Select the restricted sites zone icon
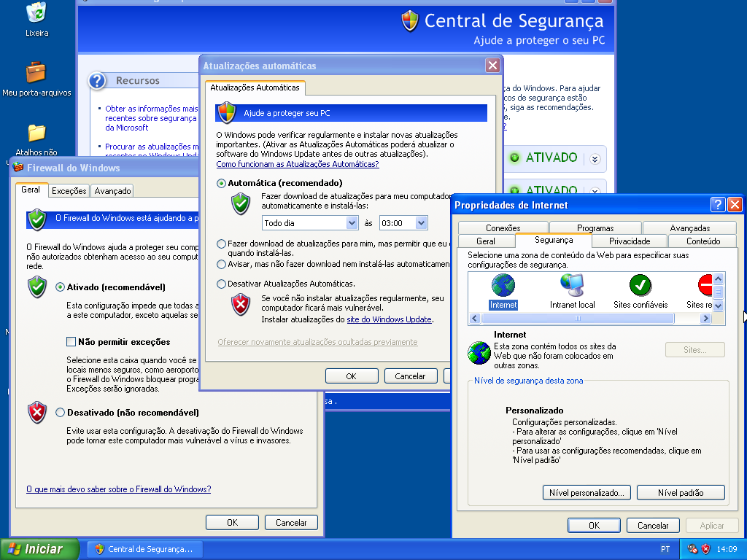Viewport: 747px width, 560px height. tap(705, 285)
